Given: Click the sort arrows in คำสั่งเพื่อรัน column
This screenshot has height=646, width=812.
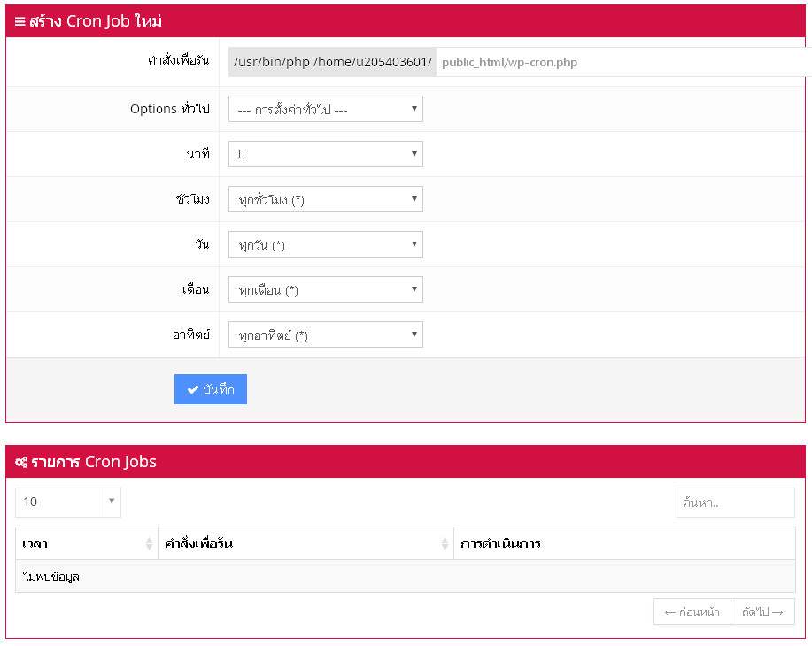Looking at the screenshot, I should point(445,543).
